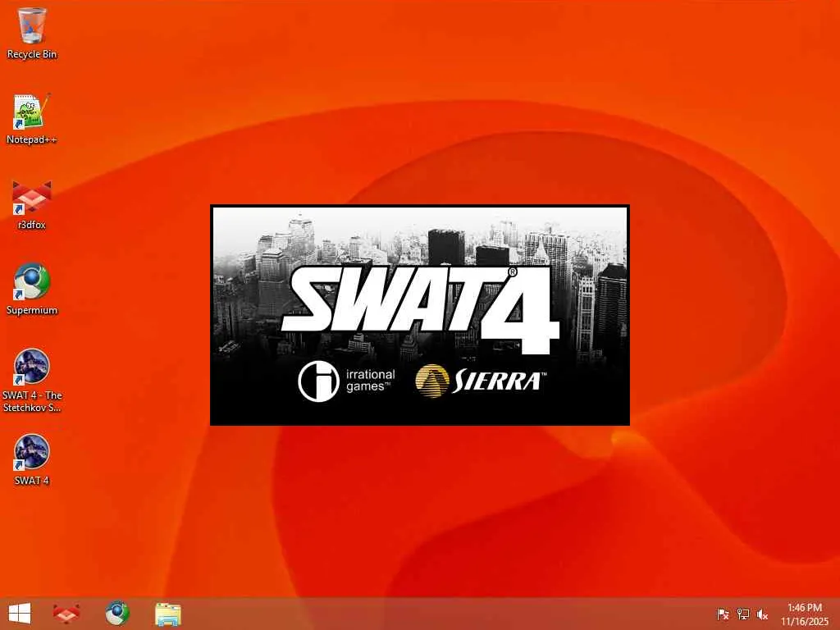Select the Recycle Bin desktop icon
Screen dimensions: 840x630
[x=32, y=33]
